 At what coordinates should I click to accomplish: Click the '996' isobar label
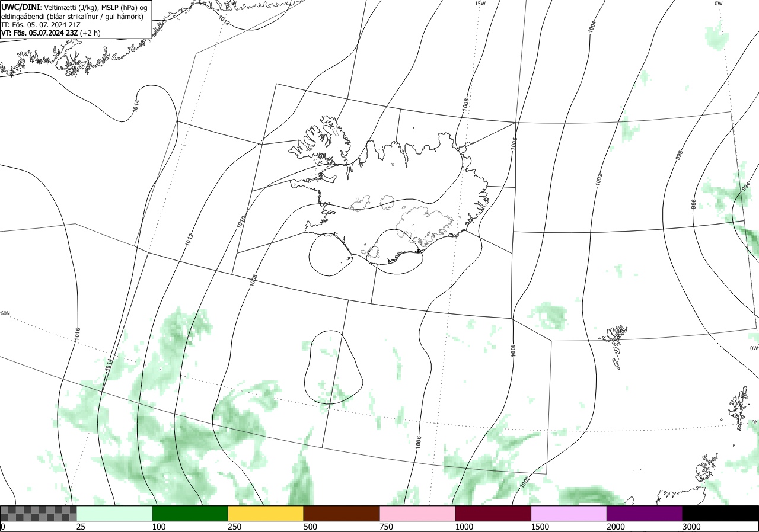click(694, 204)
